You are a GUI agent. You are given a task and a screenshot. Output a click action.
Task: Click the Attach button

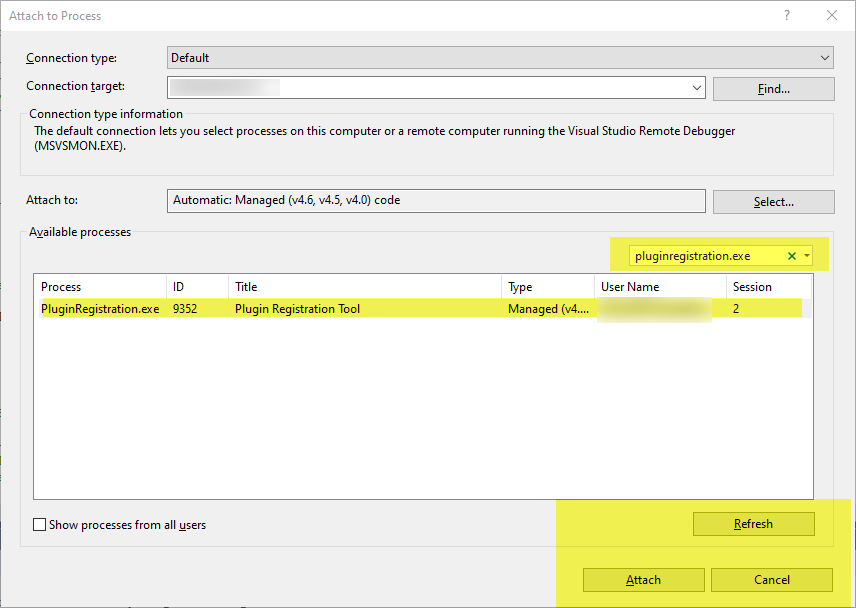[644, 580]
